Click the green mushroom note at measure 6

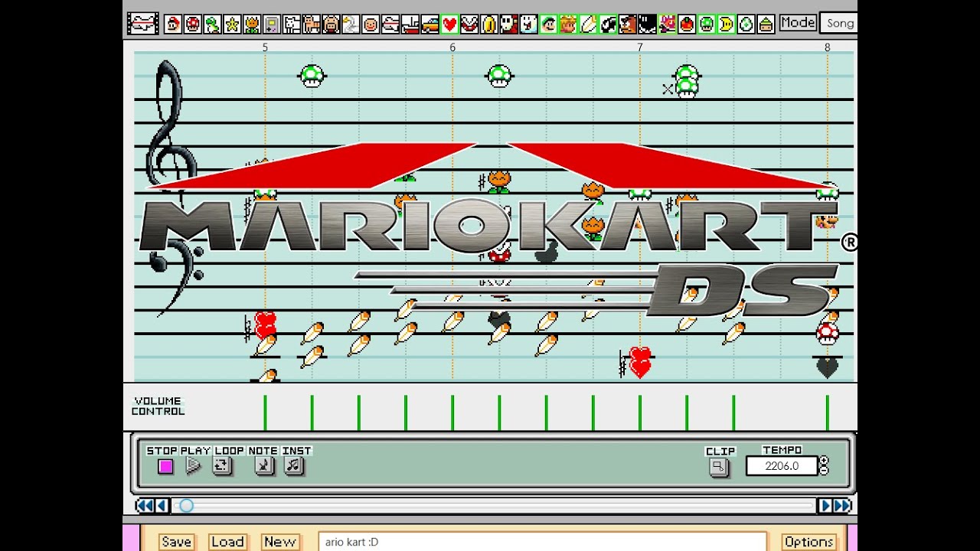pyautogui.click(x=499, y=76)
